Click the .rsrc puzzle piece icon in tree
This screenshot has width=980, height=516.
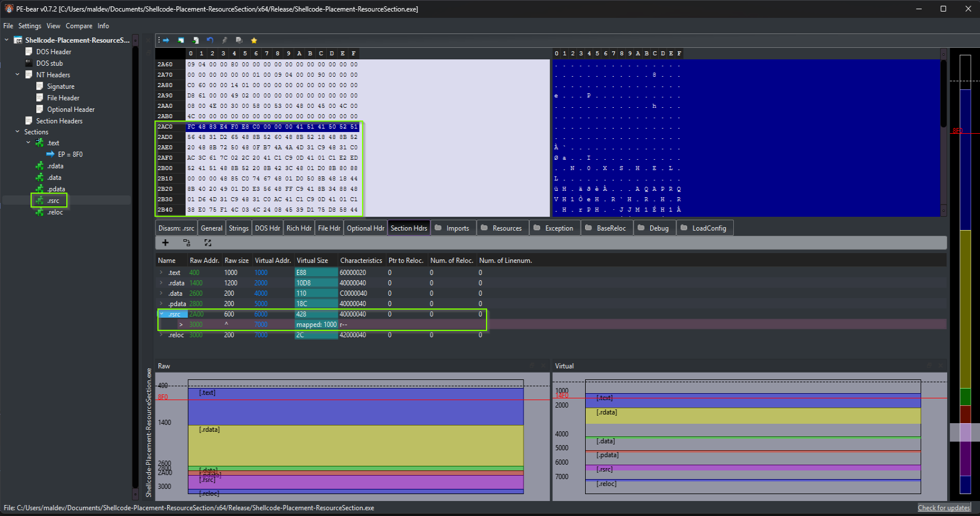click(40, 201)
